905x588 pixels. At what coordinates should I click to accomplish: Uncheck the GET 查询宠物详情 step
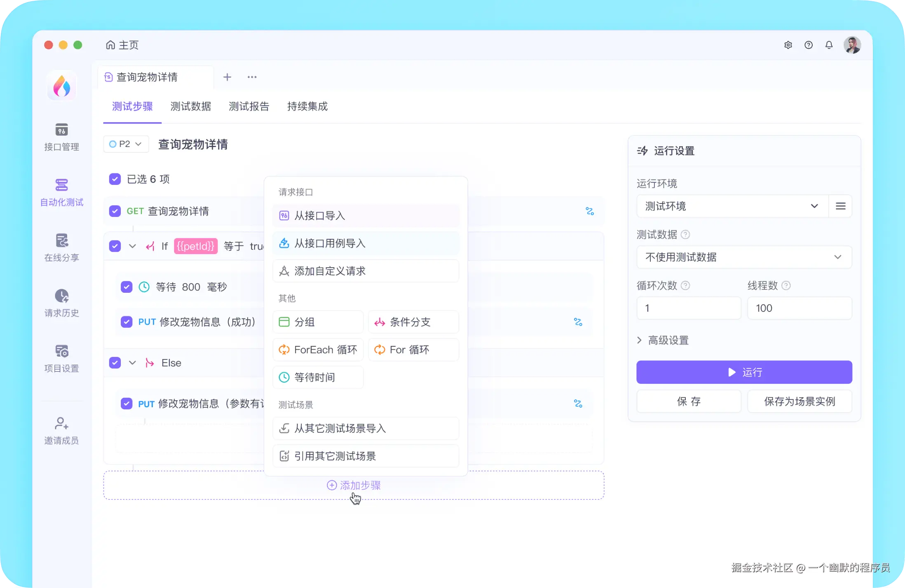click(x=115, y=211)
